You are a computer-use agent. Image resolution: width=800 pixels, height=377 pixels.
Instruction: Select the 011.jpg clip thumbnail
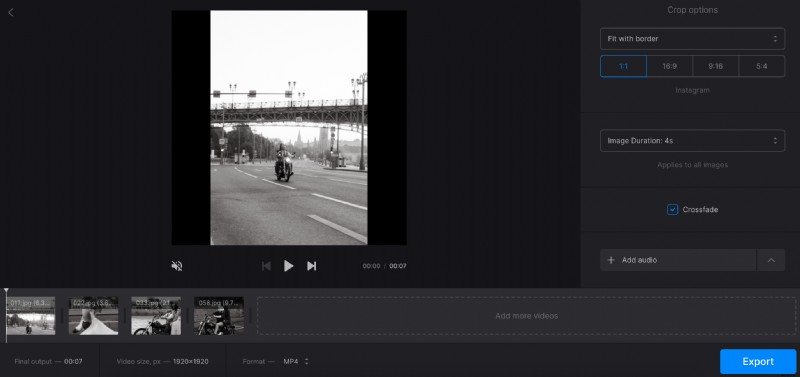31,316
